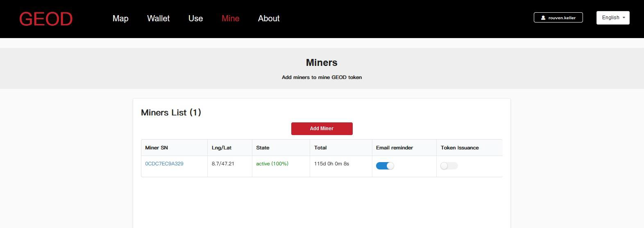Image resolution: width=644 pixels, height=228 pixels.
Task: Click the 8.7/47.21 coordinates cell
Action: 223,164
